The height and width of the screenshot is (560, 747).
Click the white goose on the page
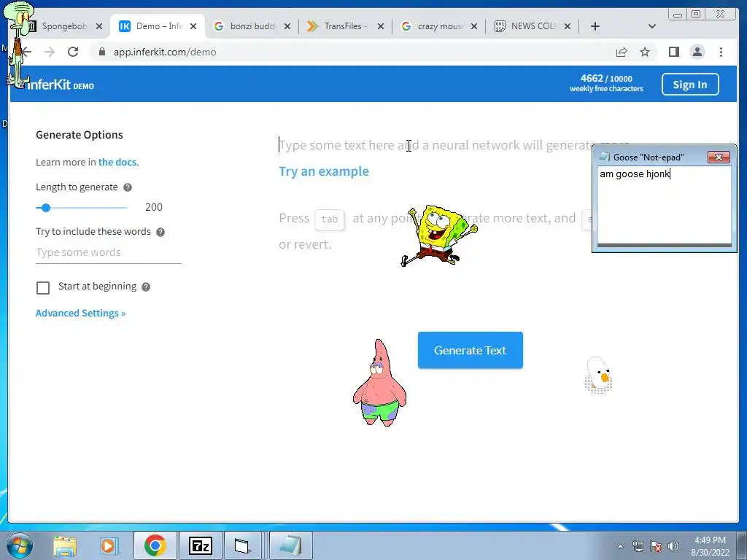[598, 374]
